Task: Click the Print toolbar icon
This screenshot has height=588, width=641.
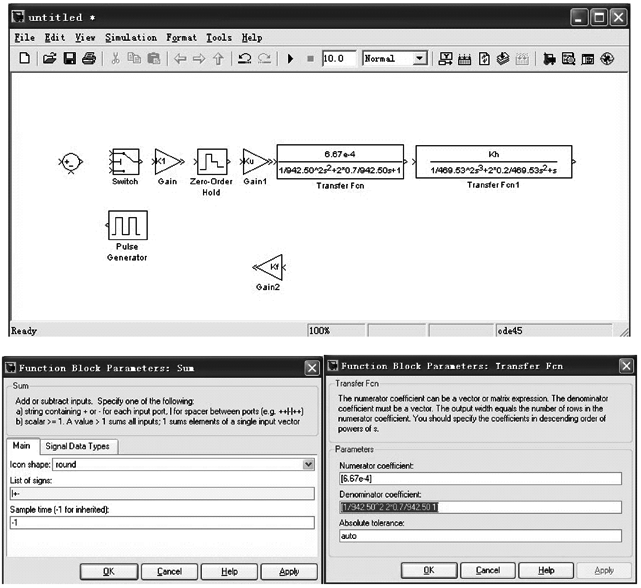Action: 89,60
